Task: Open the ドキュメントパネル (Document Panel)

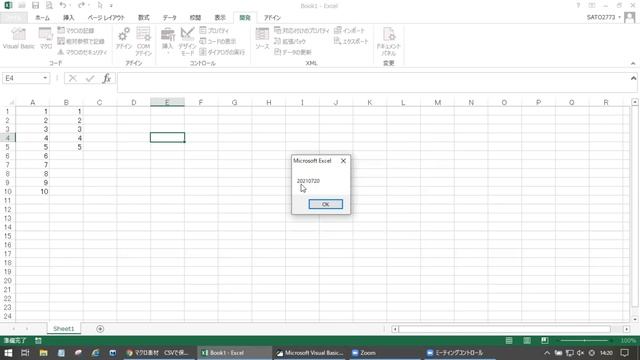Action: 389,42
